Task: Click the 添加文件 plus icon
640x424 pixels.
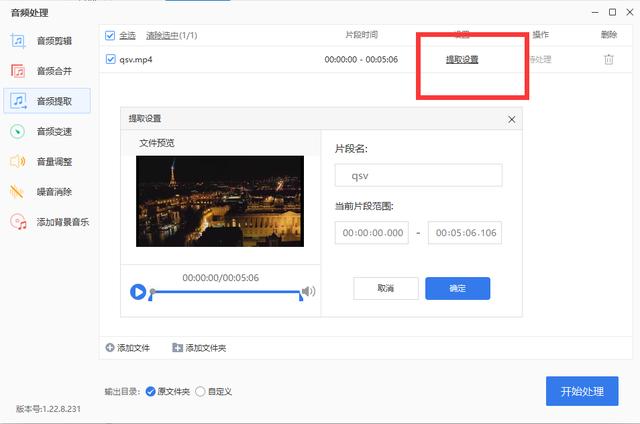Action: (110, 347)
